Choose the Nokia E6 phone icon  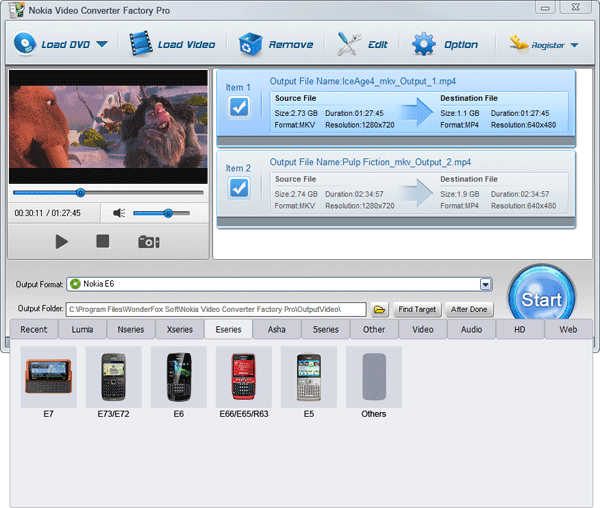179,377
